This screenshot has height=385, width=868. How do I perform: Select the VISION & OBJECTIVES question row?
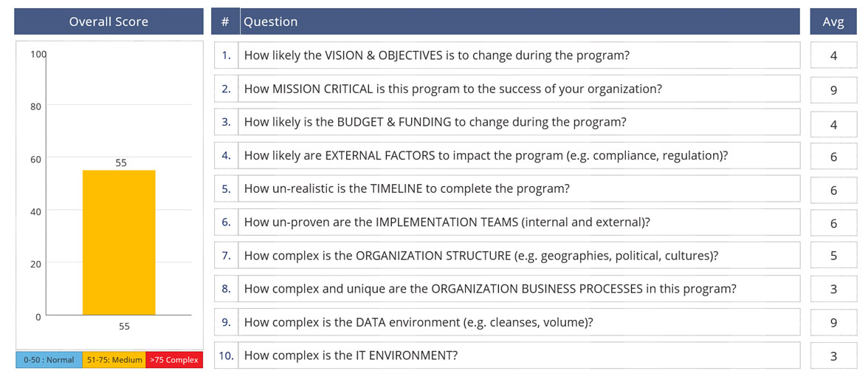pyautogui.click(x=519, y=55)
